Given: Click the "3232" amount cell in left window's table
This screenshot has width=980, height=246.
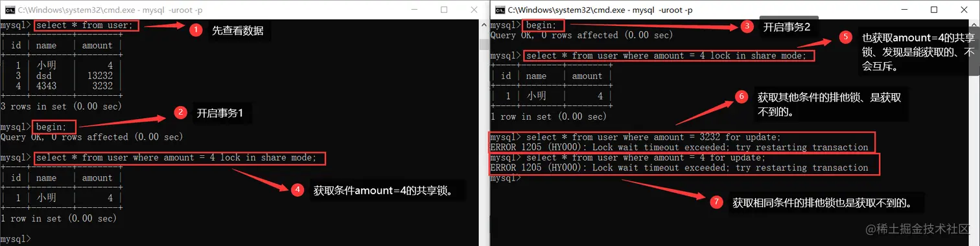Looking at the screenshot, I should [102, 86].
